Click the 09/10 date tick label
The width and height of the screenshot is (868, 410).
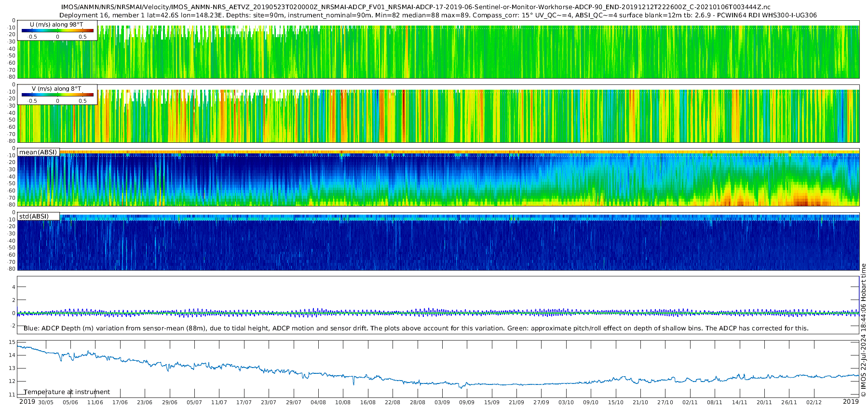click(x=591, y=402)
